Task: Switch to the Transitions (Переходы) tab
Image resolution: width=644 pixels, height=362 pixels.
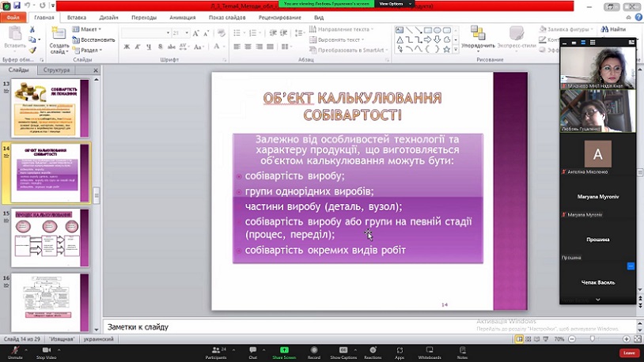Action: coord(144,17)
